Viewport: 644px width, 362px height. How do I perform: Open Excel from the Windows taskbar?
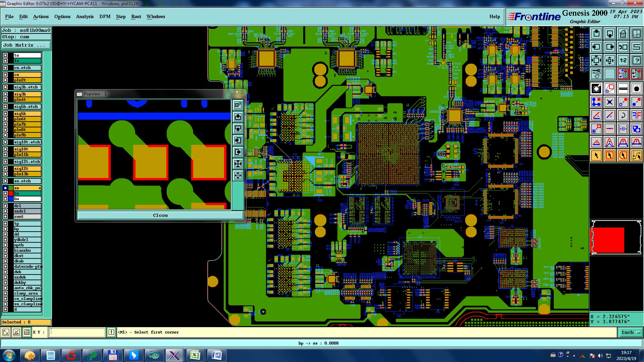click(195, 355)
